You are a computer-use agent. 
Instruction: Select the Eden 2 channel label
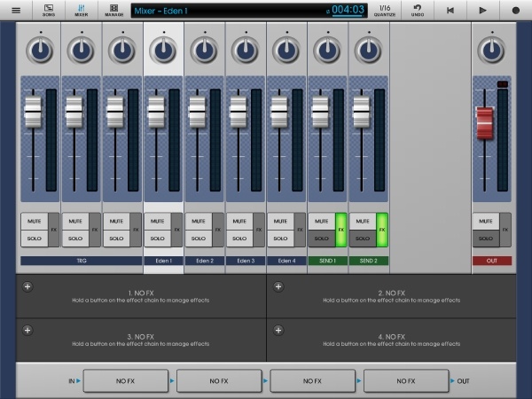click(205, 261)
